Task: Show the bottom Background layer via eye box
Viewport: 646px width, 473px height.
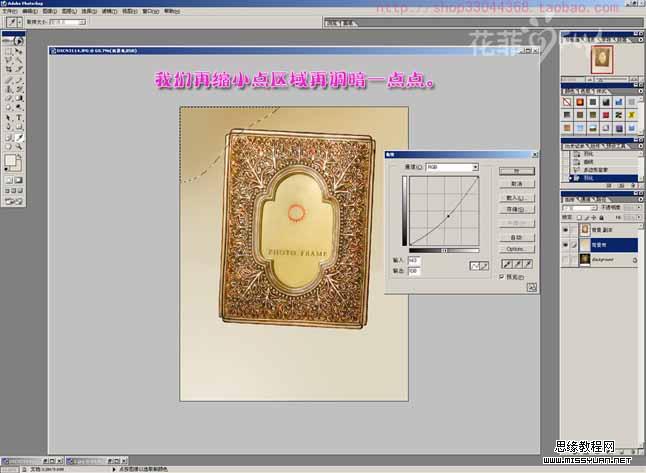Action: 565,260
